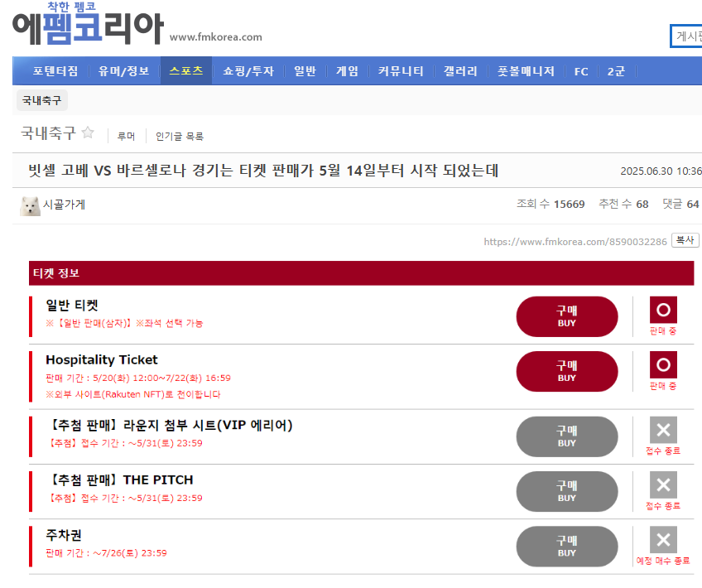Click the 【추첨 판매】THE PITCH title
The image size is (702, 588).
pos(120,480)
